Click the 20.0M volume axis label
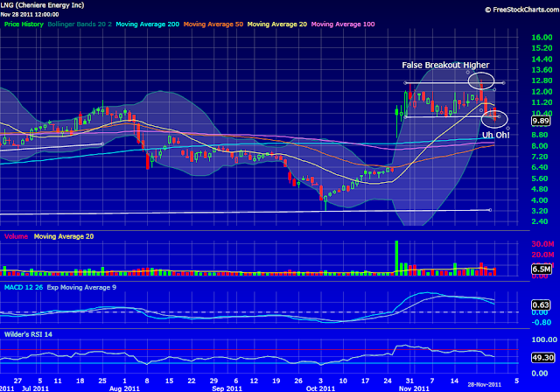Viewport: 560px width, 392px height. pos(542,255)
